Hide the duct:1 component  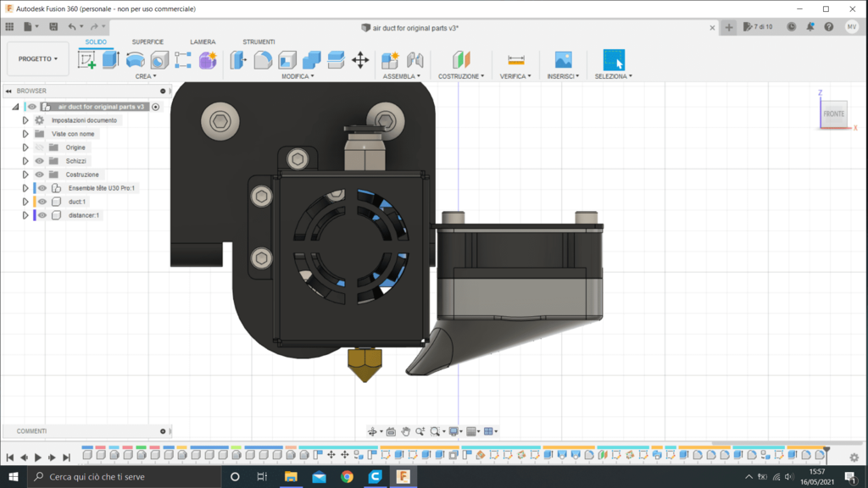click(42, 202)
